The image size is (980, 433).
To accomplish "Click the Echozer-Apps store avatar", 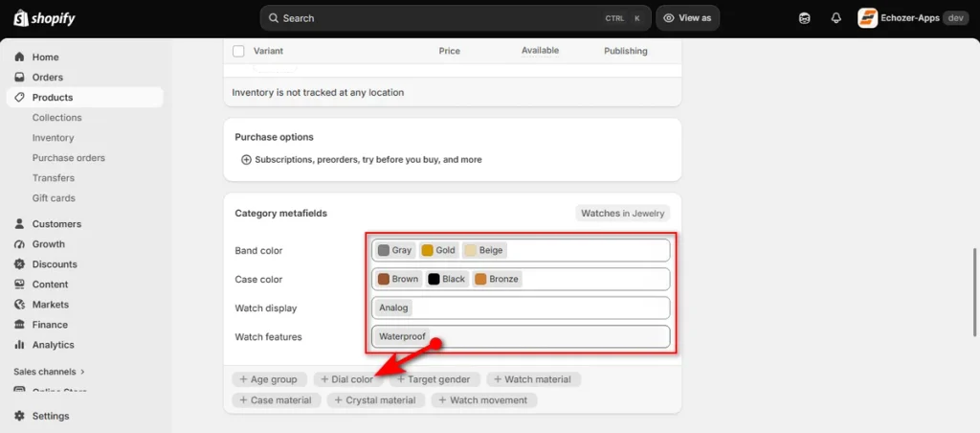I will 867,18.
